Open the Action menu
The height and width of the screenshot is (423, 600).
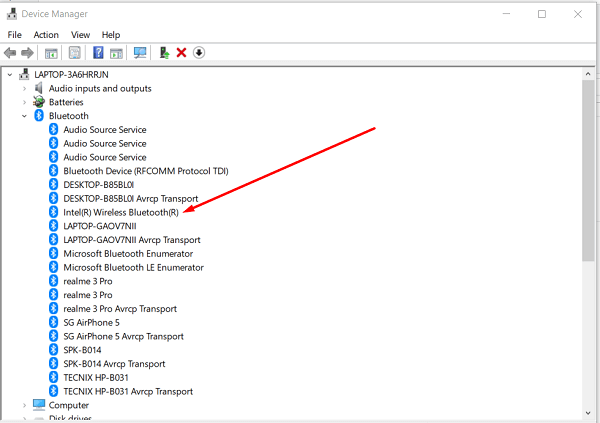(x=46, y=35)
